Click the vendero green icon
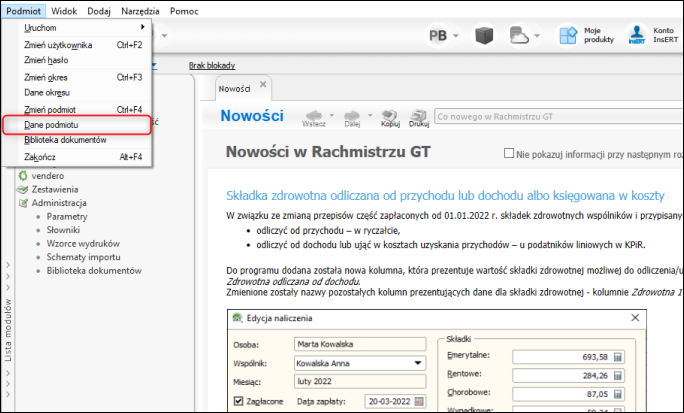Image resolution: width=684 pixels, height=413 pixels. tap(23, 176)
